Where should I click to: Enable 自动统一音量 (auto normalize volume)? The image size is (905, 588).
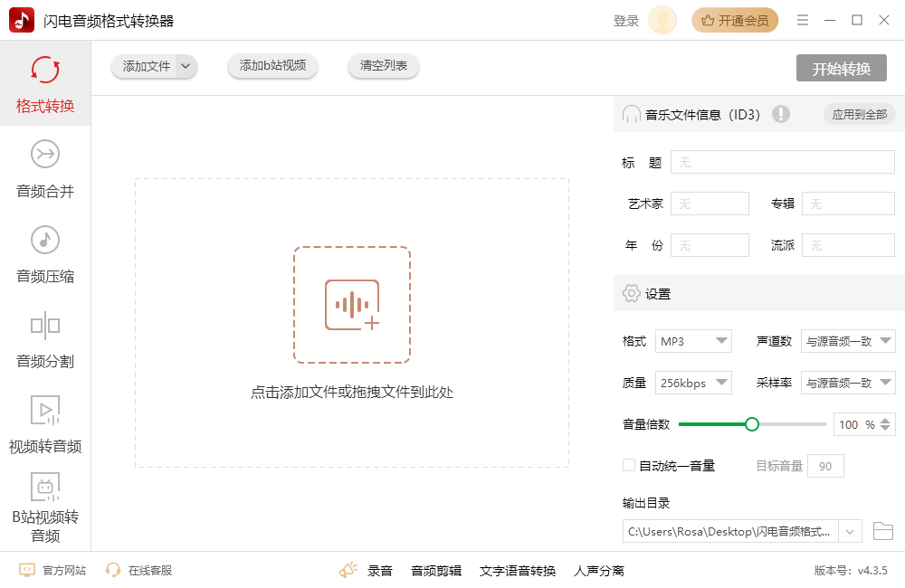coord(628,465)
